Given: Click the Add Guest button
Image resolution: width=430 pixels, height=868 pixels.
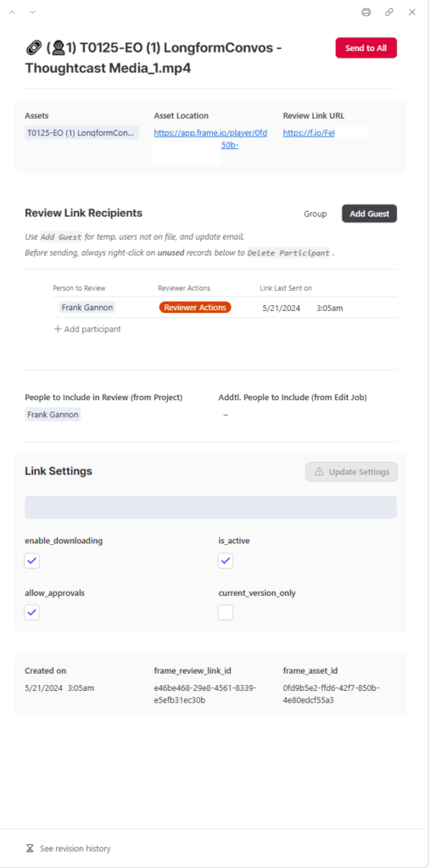Looking at the screenshot, I should [370, 214].
